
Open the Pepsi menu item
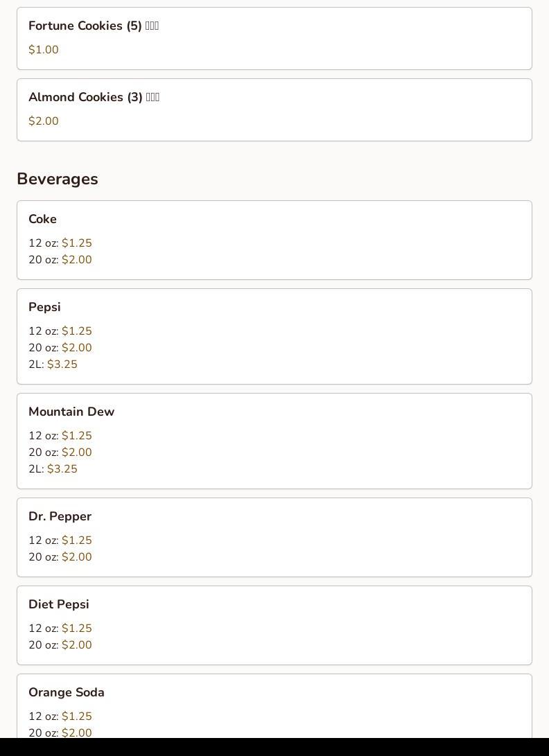pyautogui.click(x=44, y=307)
